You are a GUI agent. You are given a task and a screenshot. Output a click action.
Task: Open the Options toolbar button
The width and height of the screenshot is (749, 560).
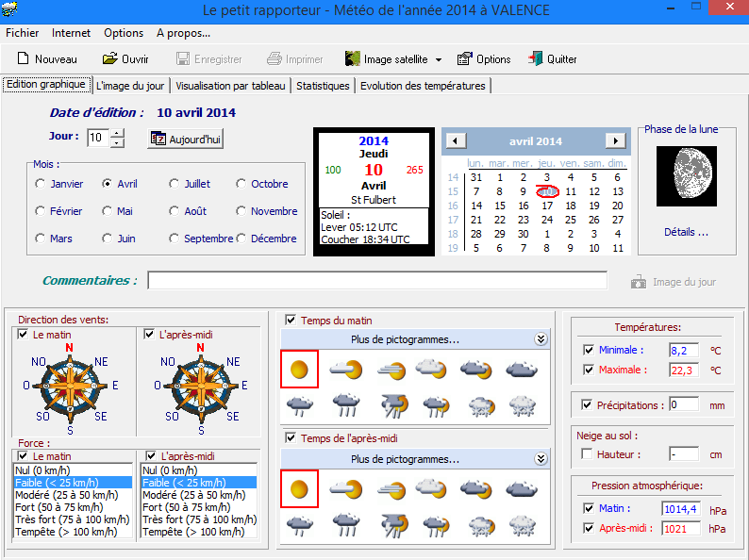click(484, 59)
